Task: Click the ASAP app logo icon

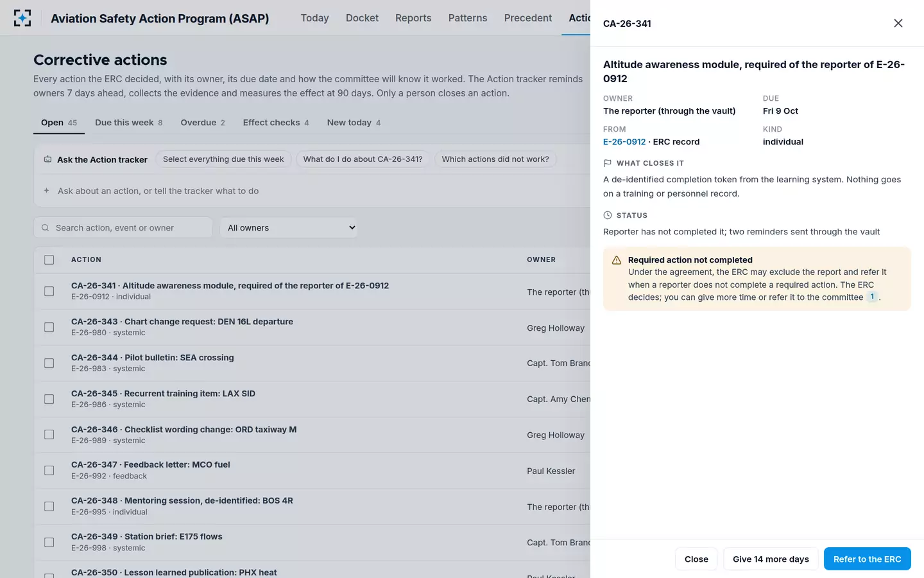Action: pyautogui.click(x=22, y=18)
